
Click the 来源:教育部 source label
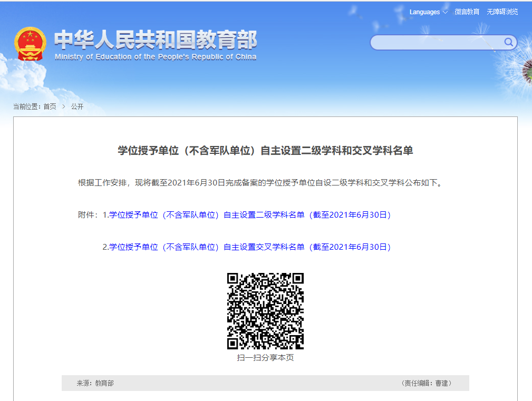[95, 383]
